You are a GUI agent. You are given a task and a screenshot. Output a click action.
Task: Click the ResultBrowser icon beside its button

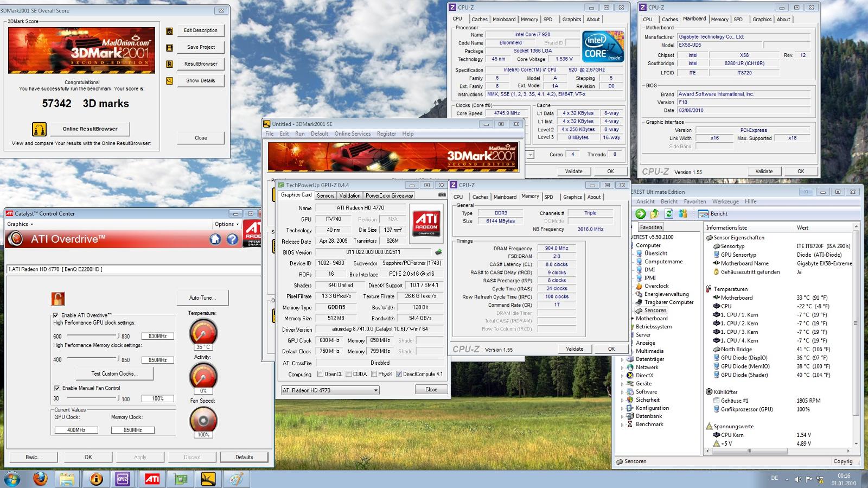pos(169,64)
